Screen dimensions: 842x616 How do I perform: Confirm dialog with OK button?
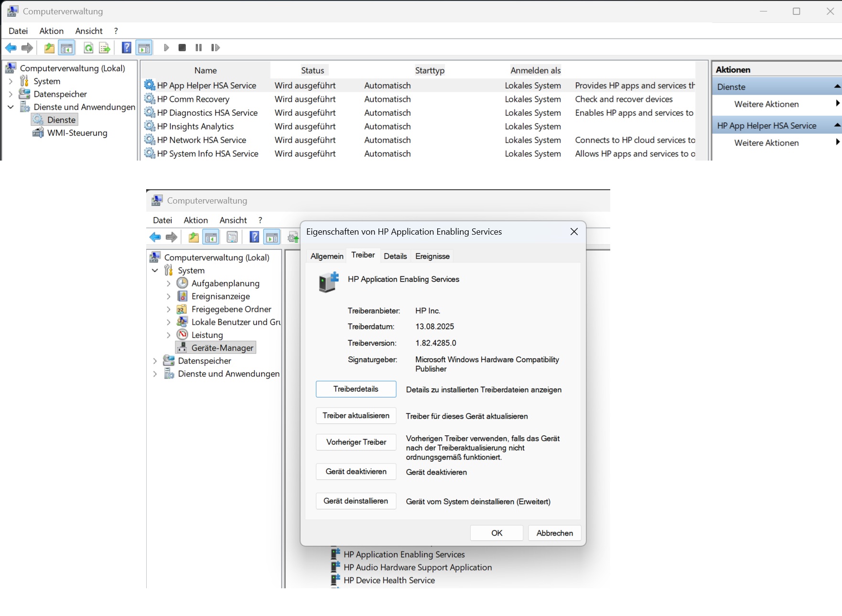coord(497,533)
